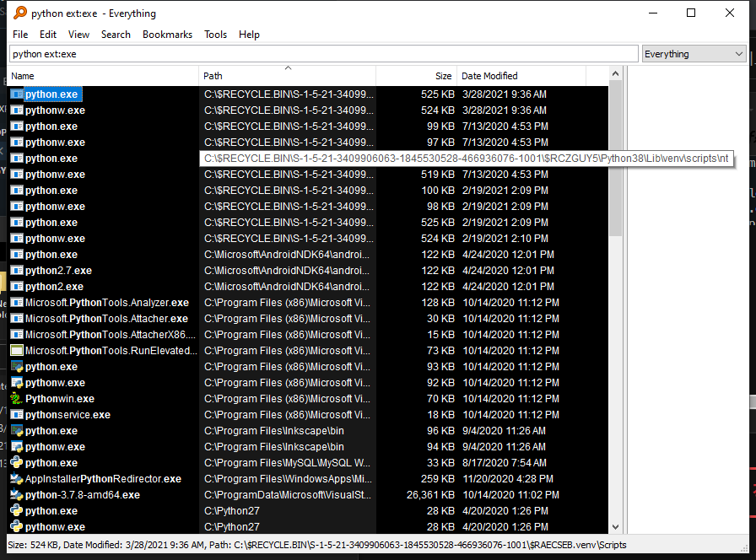Viewport: 756px width, 560px height.
Task: Sort results by Size column header
Action: pyautogui.click(x=416, y=76)
